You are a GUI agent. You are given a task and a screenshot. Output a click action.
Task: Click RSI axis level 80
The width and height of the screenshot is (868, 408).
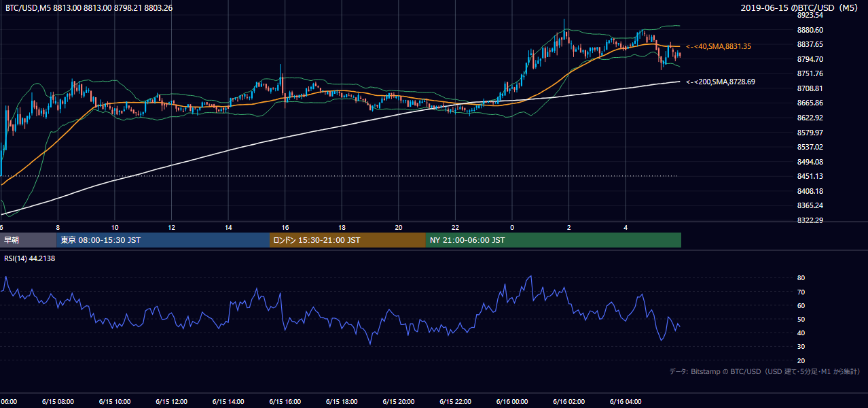click(801, 278)
